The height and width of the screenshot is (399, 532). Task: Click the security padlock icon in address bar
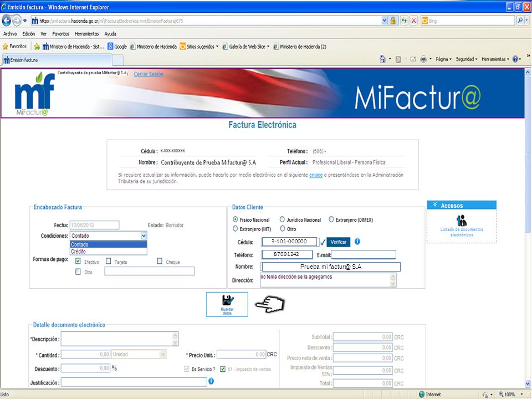click(x=393, y=21)
